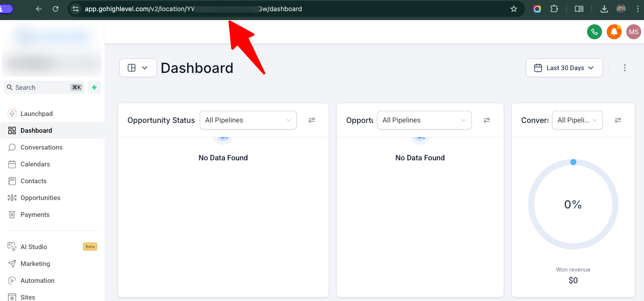
Task: Open the Conversion widget pipelines dropdown
Action: coord(577,120)
